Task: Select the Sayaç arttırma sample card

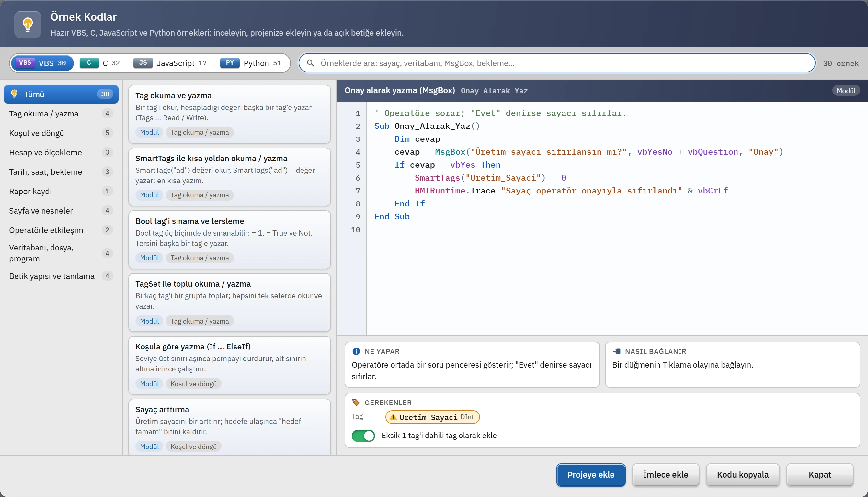Action: tap(229, 427)
